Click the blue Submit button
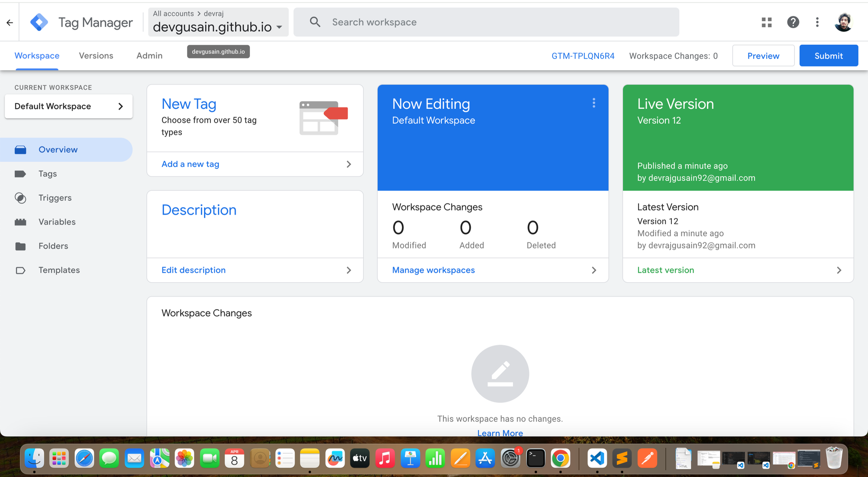This screenshot has height=477, width=868. pyautogui.click(x=828, y=56)
